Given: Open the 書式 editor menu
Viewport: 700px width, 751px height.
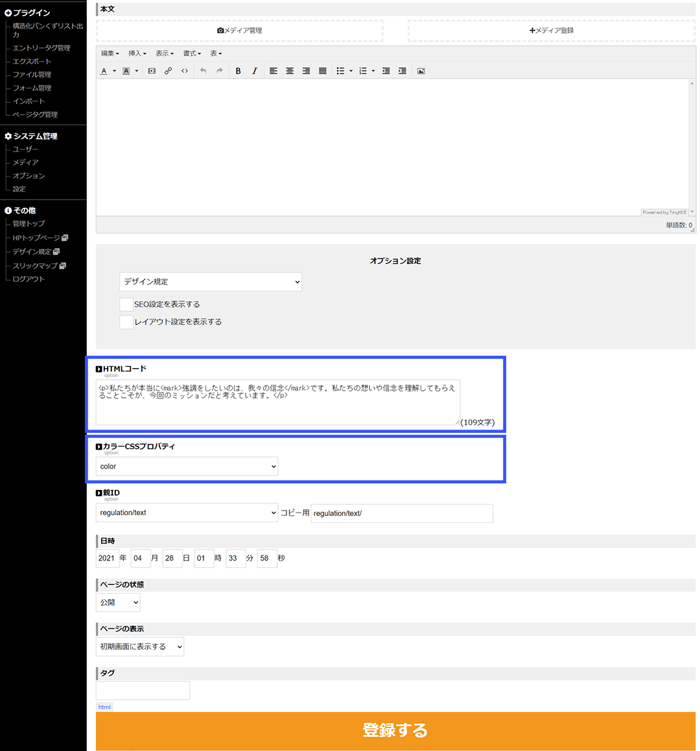Looking at the screenshot, I should [x=192, y=53].
